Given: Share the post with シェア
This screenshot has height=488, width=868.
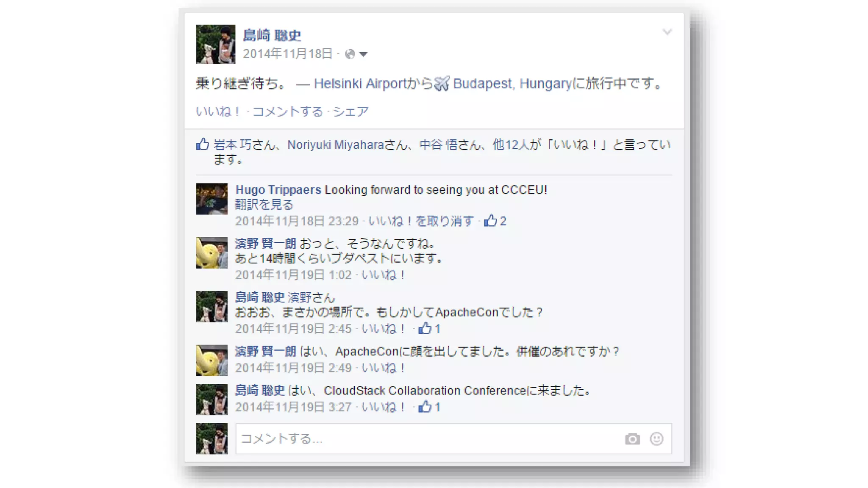Looking at the screenshot, I should 351,111.
